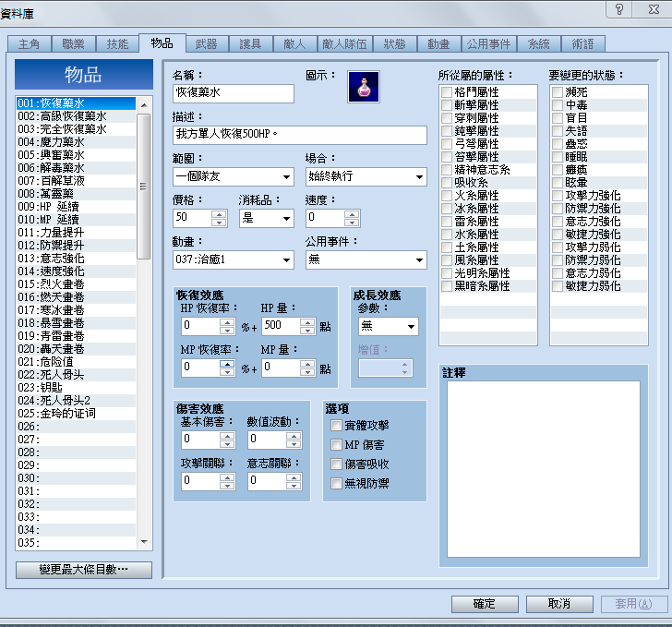Click inside the 註釋 notes box

click(544, 469)
